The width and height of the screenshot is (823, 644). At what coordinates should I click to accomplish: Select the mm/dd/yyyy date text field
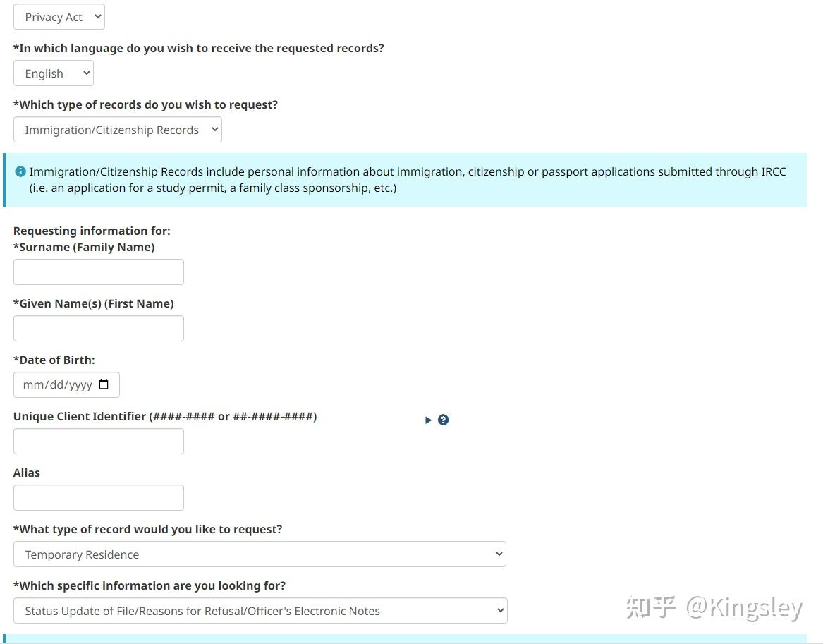pyautogui.click(x=58, y=385)
